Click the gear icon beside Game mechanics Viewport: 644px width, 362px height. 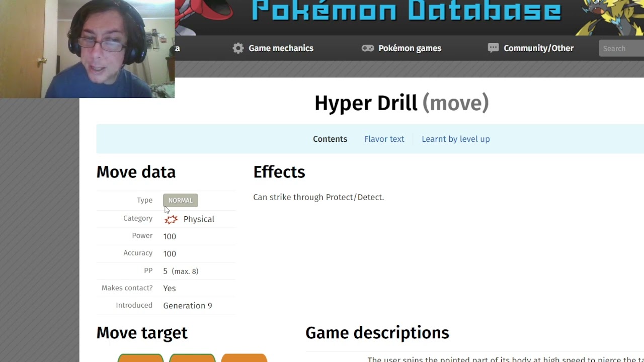tap(238, 48)
